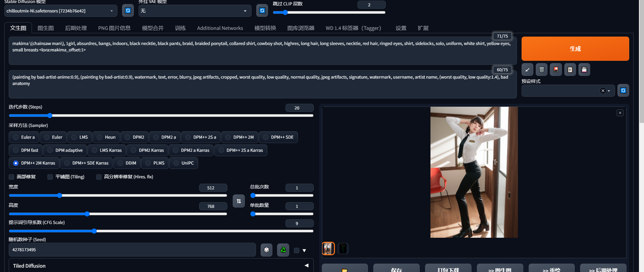This screenshot has height=272, width=644.
Task: Pick the UniPC sampler option
Action: (x=184, y=163)
